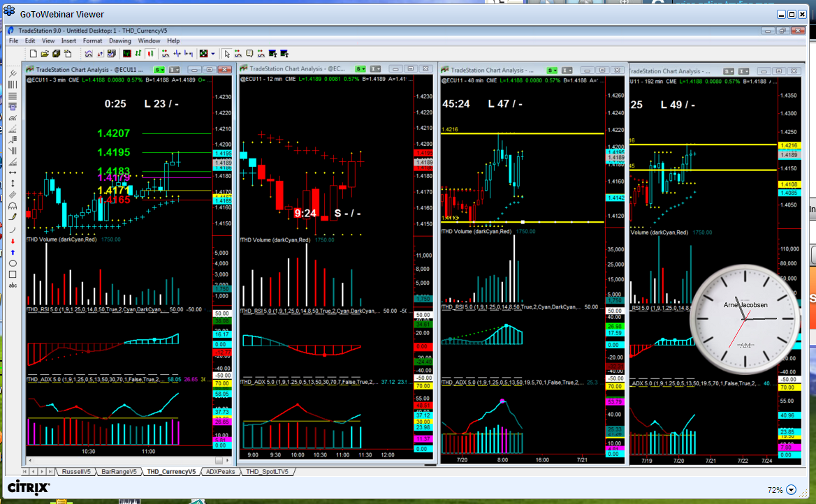Click the speech bubble commentary toolbar icon

tap(249, 54)
